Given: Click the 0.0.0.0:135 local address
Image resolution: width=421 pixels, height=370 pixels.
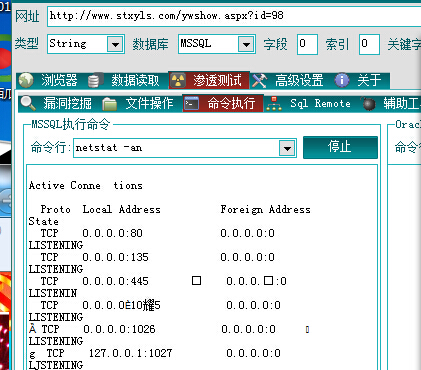Looking at the screenshot, I should tap(115, 257).
